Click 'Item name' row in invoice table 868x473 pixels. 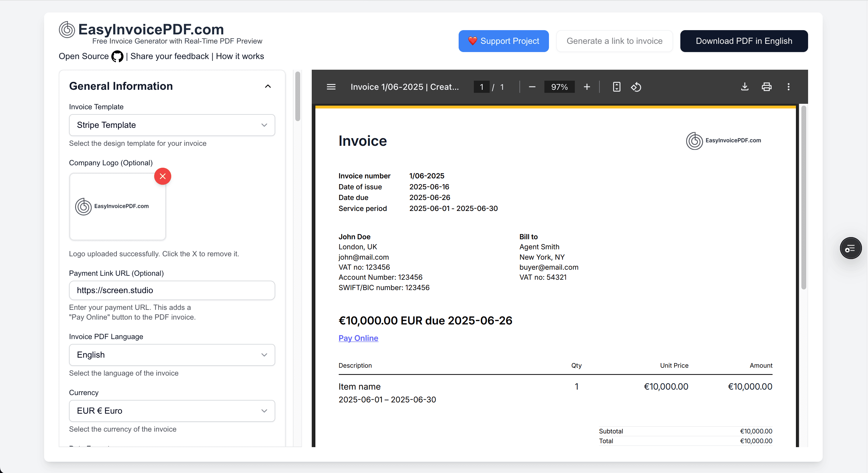pos(359,387)
